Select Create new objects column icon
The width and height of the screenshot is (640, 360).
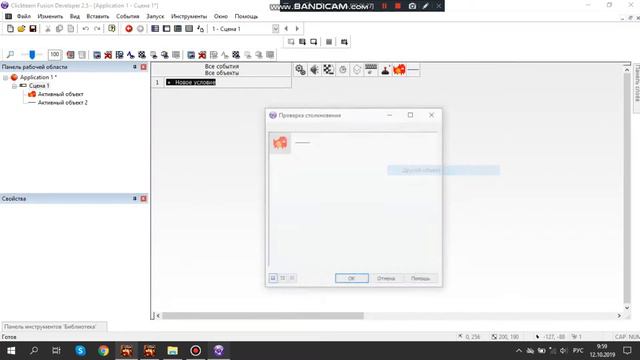click(x=357, y=70)
